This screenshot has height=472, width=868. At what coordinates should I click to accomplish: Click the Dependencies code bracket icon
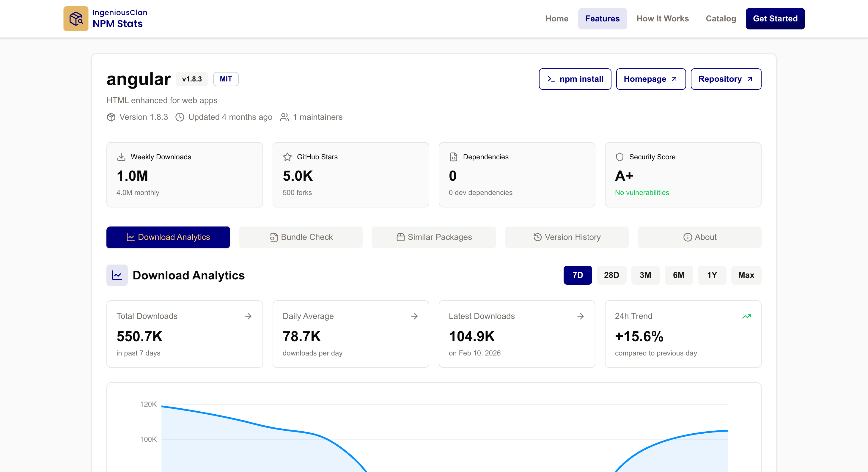(x=454, y=156)
